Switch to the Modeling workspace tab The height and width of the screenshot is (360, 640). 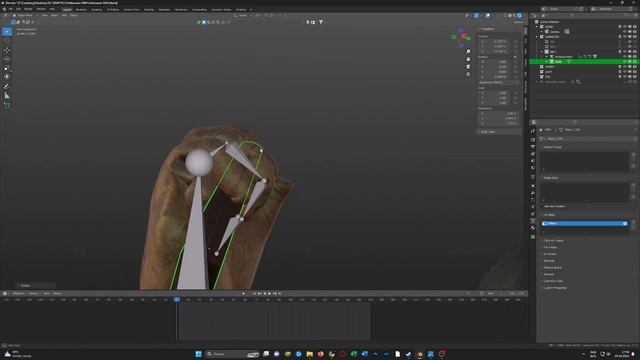click(81, 9)
